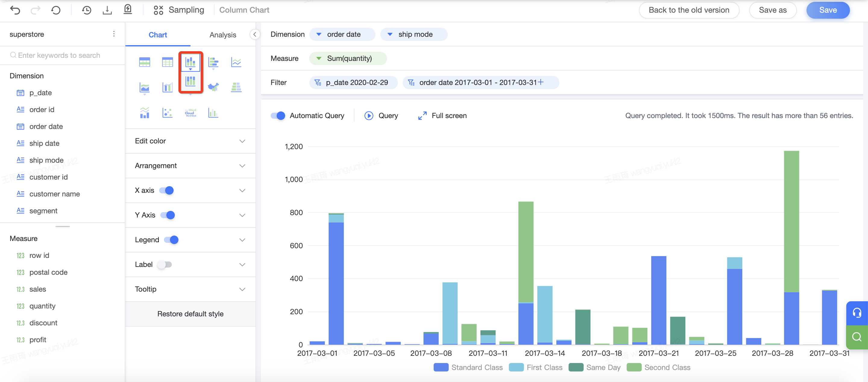The width and height of the screenshot is (868, 382).
Task: Open the customer service headset icon
Action: point(857,313)
